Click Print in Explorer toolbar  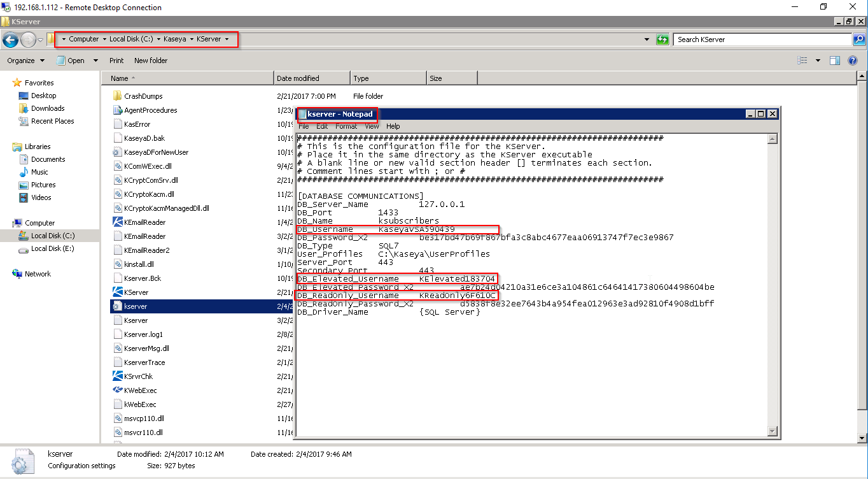click(x=116, y=61)
